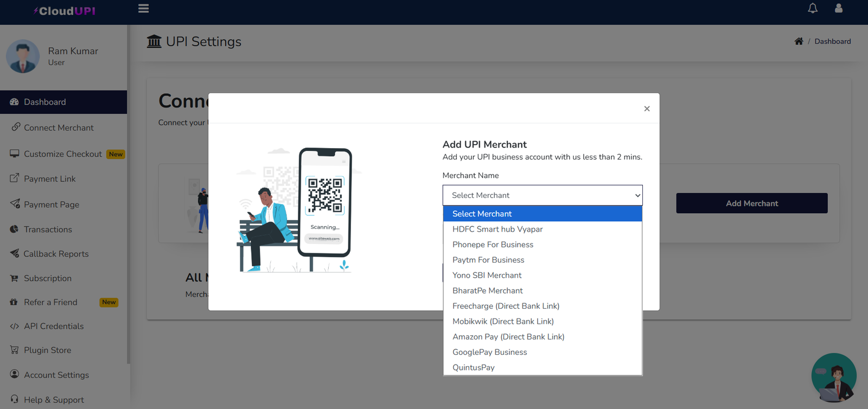The image size is (868, 409).
Task: Select HDFC Smart hub Vyapar option
Action: tap(542, 229)
